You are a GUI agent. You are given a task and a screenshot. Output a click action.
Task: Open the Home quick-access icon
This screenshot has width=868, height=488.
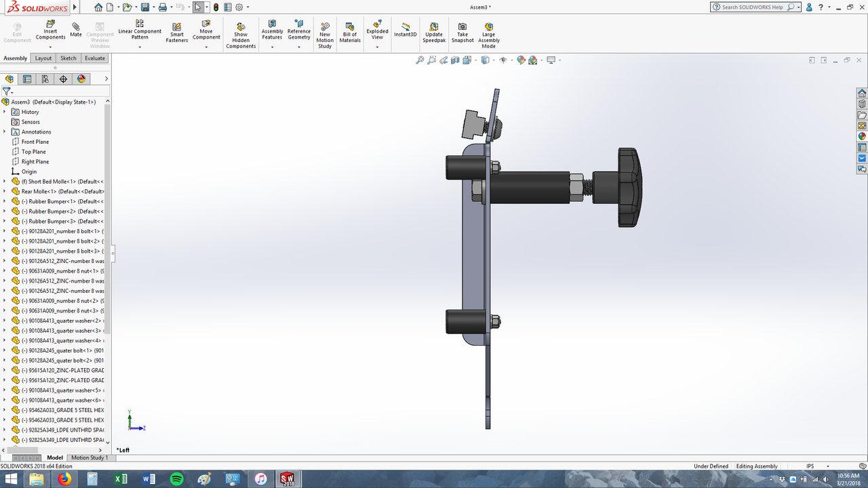(98, 7)
